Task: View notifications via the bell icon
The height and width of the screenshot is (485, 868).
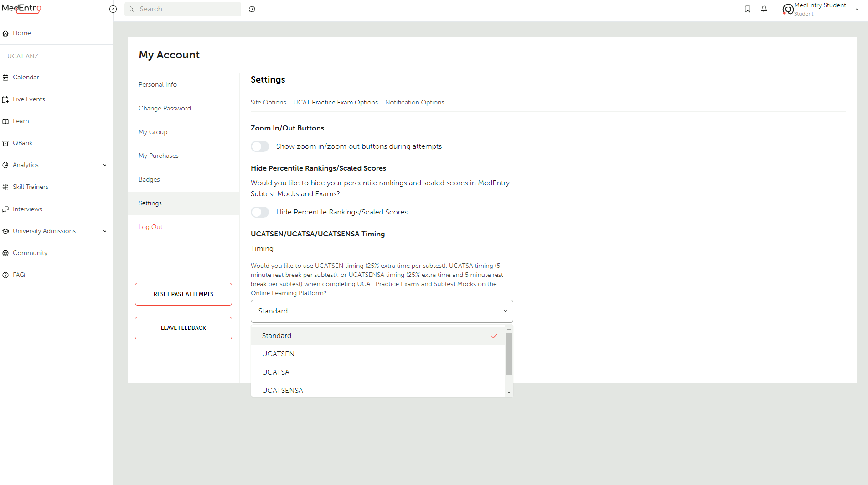Action: point(765,9)
